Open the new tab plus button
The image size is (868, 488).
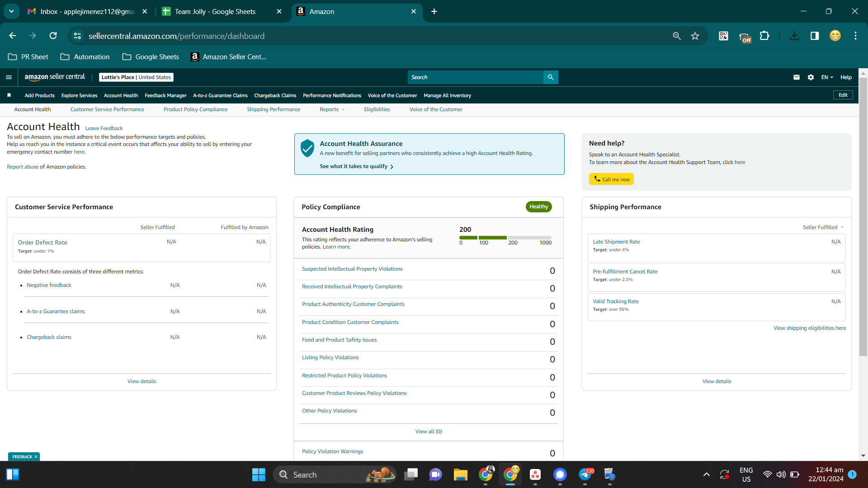[x=434, y=11]
